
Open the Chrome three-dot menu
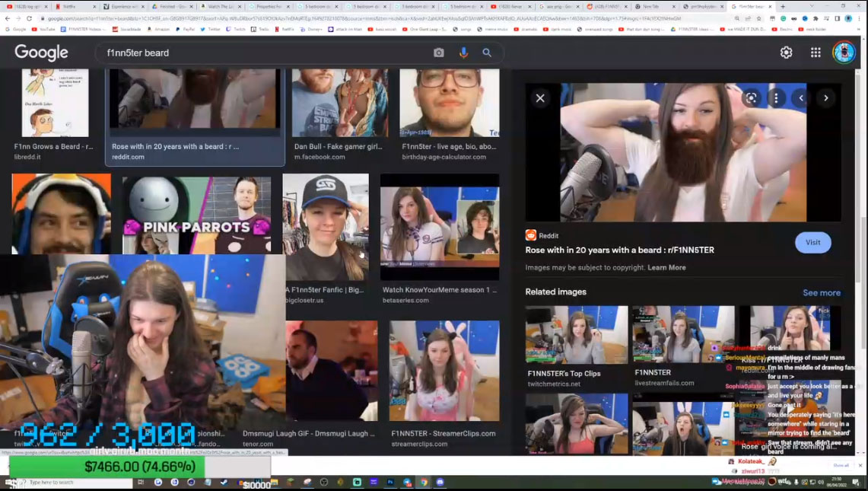[x=858, y=18]
